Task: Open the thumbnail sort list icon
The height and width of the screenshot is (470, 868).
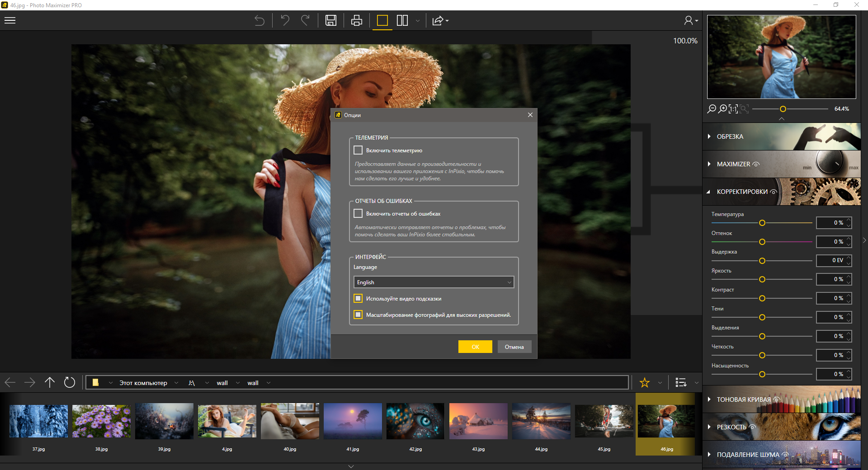Action: (681, 383)
